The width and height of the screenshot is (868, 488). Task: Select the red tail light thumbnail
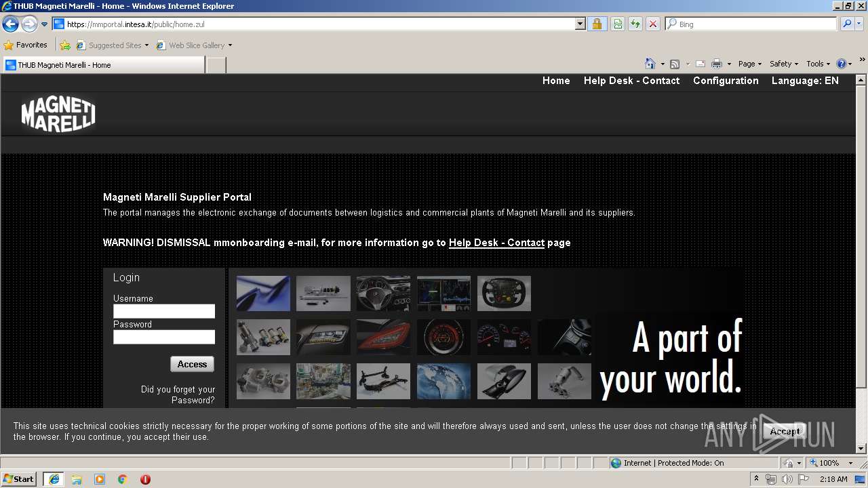pos(383,338)
